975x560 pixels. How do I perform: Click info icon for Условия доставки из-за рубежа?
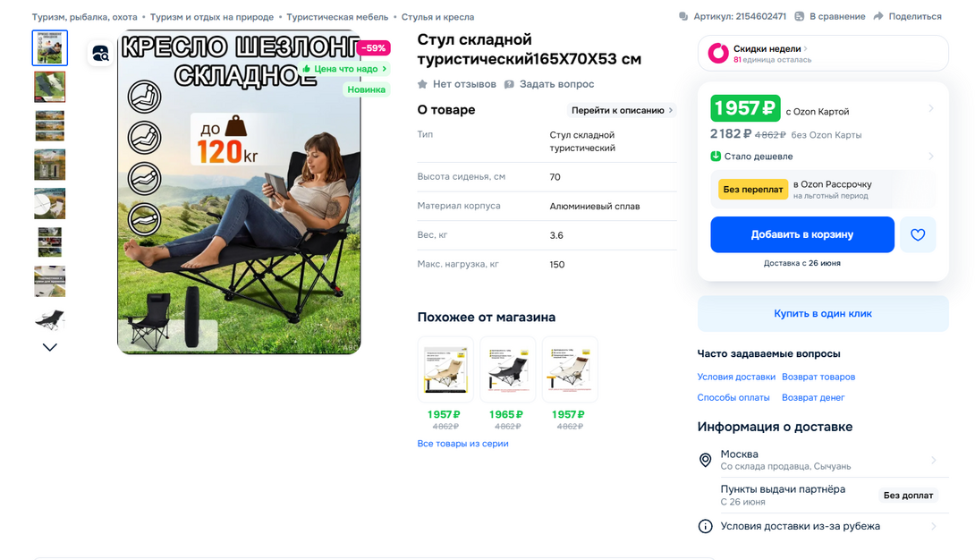tap(705, 526)
